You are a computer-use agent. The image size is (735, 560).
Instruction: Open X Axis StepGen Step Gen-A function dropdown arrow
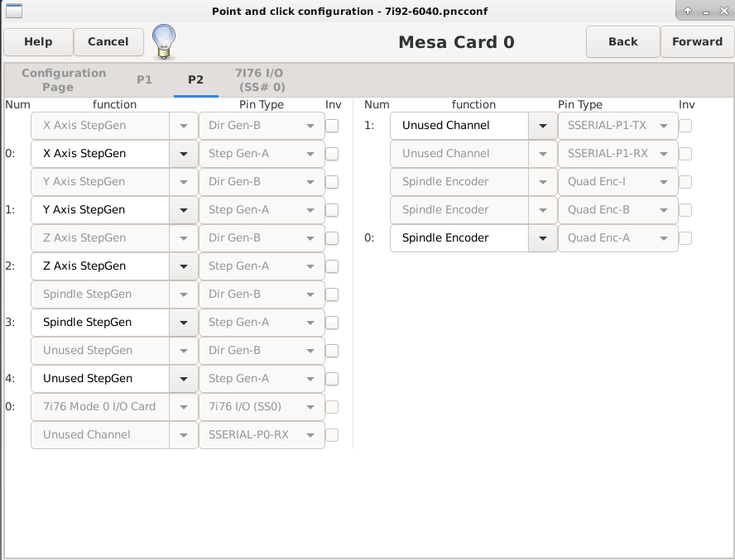(184, 154)
